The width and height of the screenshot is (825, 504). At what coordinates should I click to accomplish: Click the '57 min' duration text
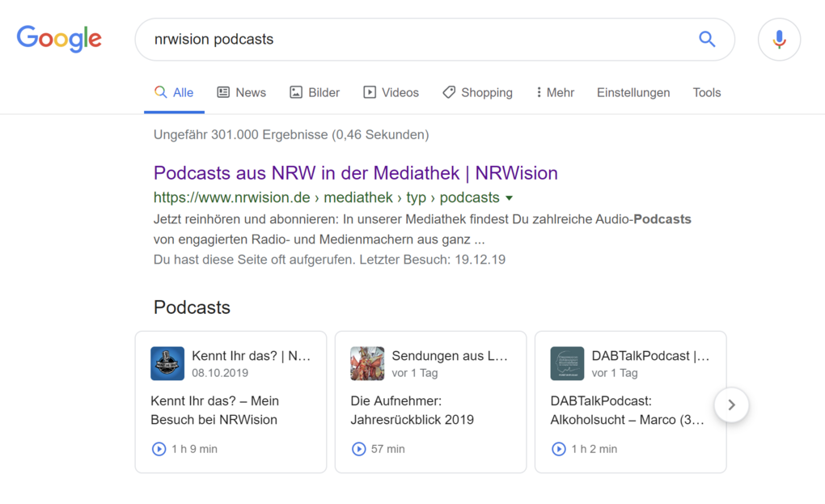click(x=387, y=449)
